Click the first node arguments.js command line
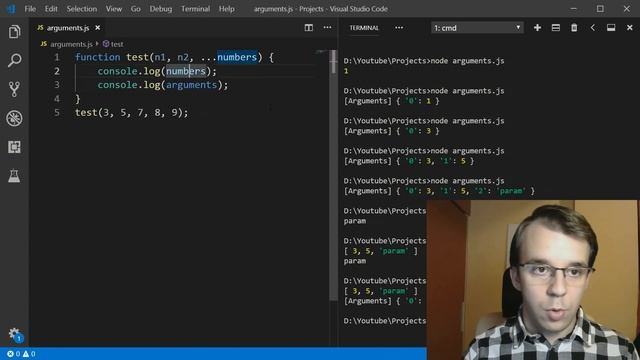This screenshot has width=640, height=360. (424, 61)
